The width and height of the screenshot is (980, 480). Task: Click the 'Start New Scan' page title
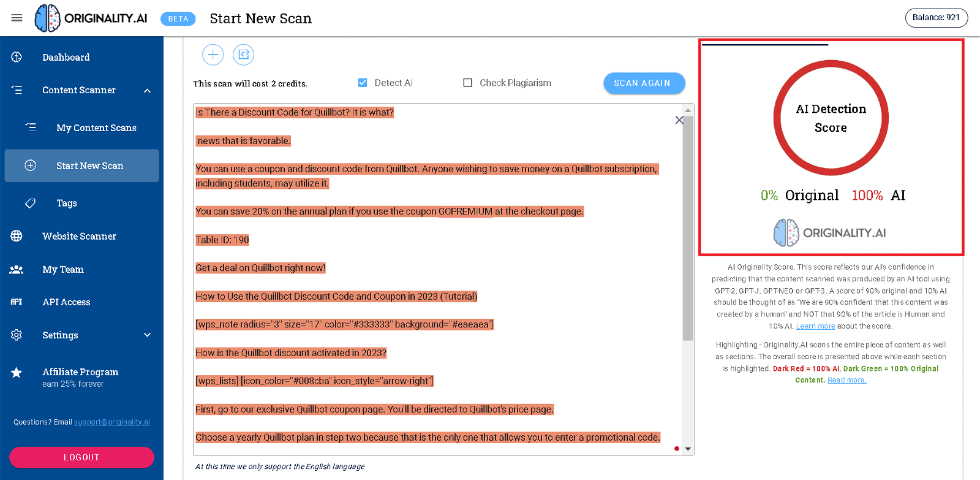click(261, 18)
